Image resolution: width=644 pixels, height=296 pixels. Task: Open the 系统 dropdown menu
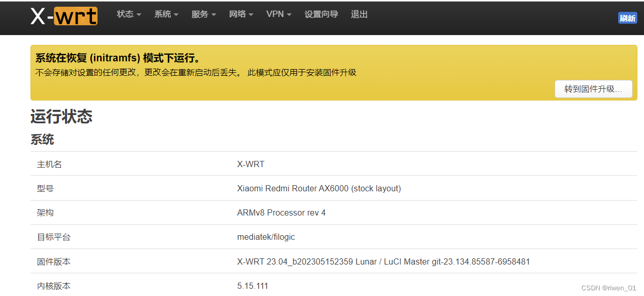click(166, 14)
